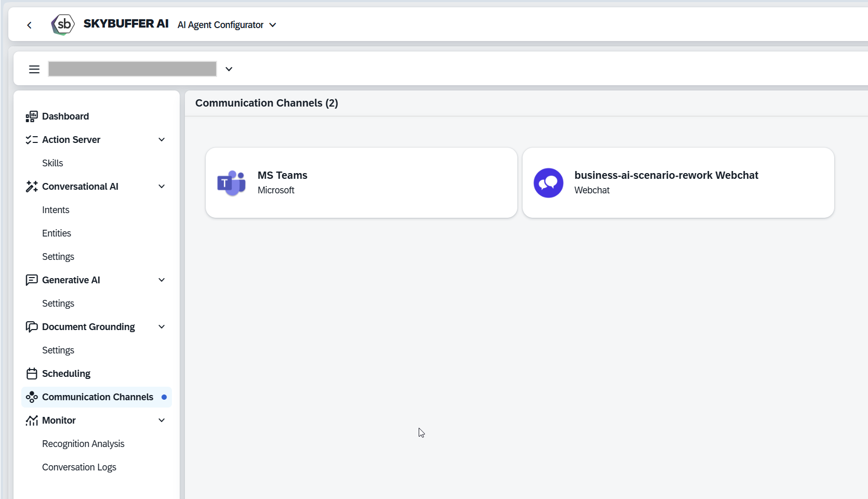Viewport: 868px width, 499px height.
Task: Navigate to Entities
Action: [57, 233]
